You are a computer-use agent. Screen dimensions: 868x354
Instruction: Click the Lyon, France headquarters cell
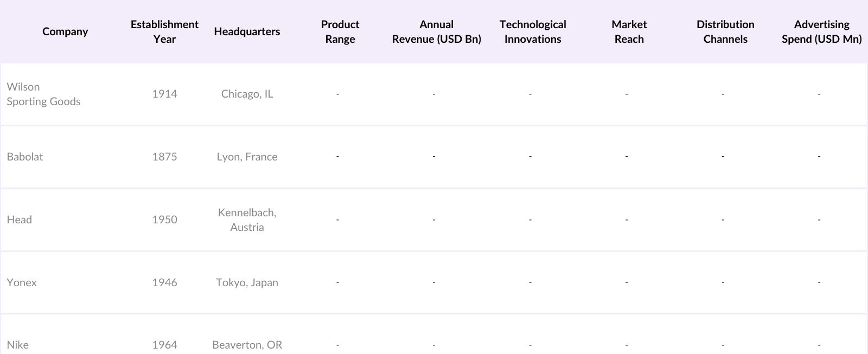point(247,157)
